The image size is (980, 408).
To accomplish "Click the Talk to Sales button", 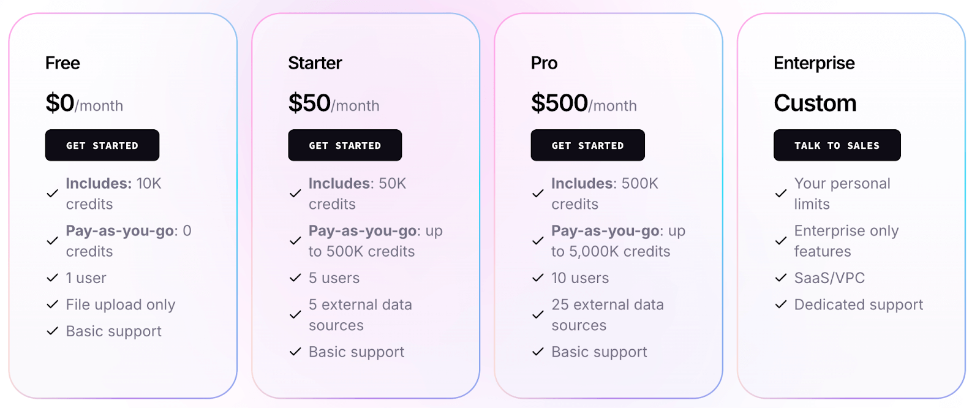I will (x=837, y=145).
